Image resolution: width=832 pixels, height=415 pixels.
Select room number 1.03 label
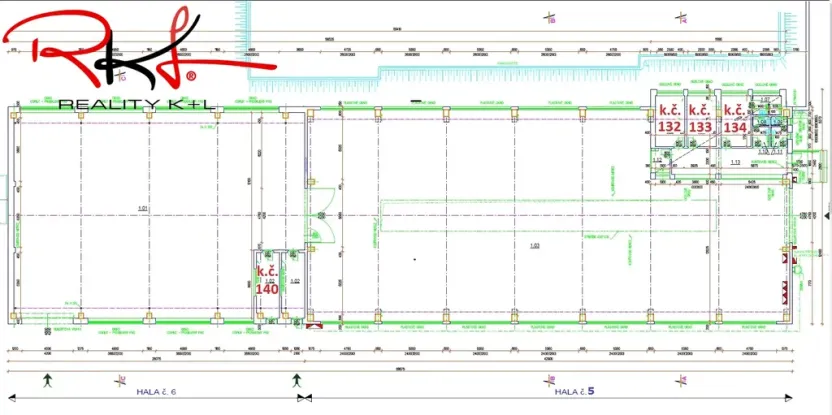click(535, 245)
